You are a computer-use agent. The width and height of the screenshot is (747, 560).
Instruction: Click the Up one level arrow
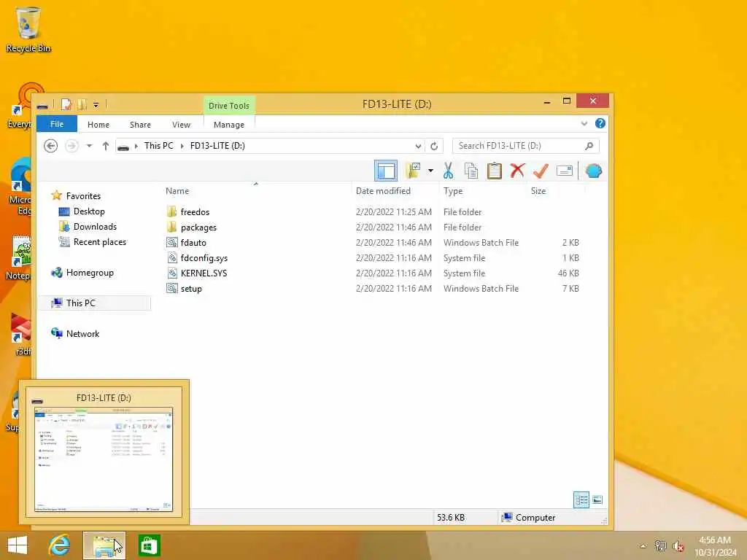coord(105,146)
